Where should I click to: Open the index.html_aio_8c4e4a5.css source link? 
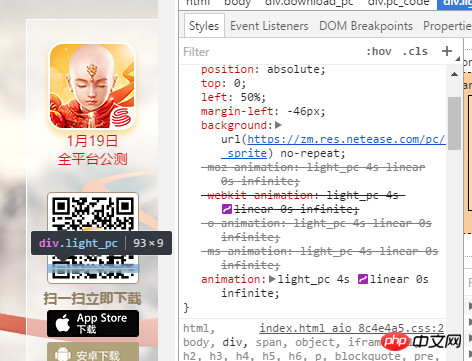click(352, 328)
